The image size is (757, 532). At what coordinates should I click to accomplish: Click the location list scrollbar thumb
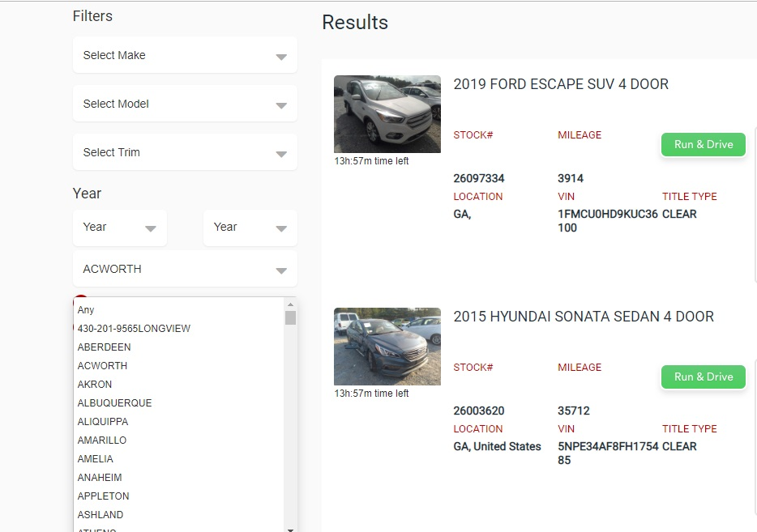(290, 318)
